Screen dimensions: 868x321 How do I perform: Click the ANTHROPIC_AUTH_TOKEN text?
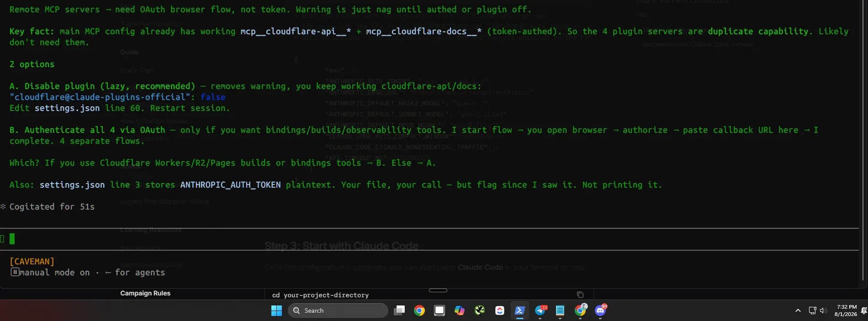(231, 185)
